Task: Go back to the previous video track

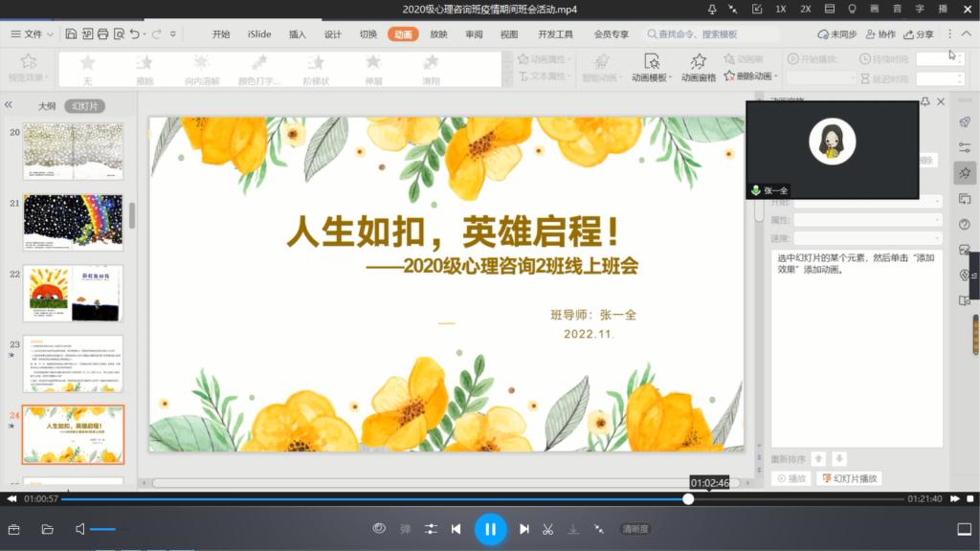Action: point(457,529)
